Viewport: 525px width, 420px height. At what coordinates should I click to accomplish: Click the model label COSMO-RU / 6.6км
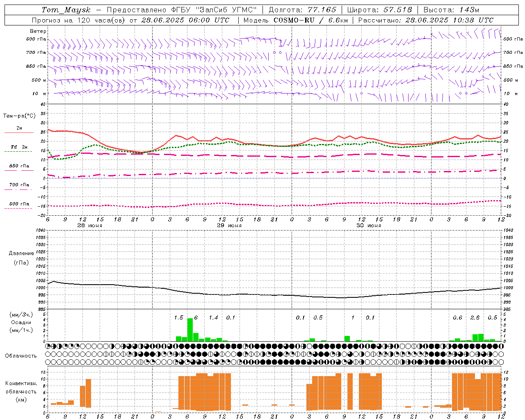click(x=310, y=20)
